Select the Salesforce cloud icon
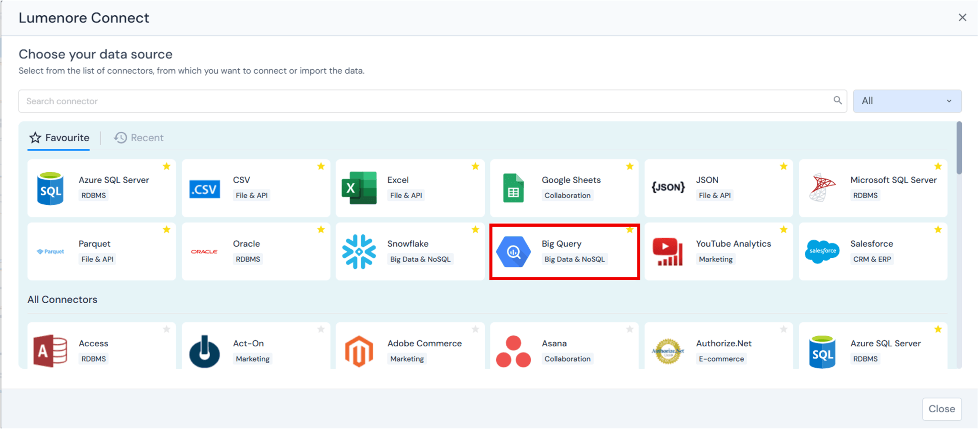Viewport: 980px width, 429px height. [x=822, y=252]
